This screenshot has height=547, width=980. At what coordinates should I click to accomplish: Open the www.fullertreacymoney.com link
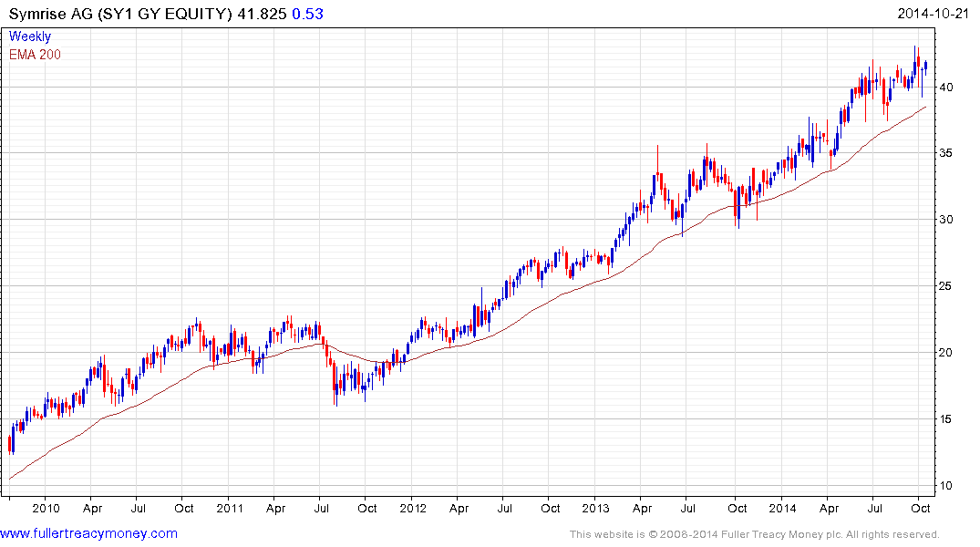(x=88, y=533)
